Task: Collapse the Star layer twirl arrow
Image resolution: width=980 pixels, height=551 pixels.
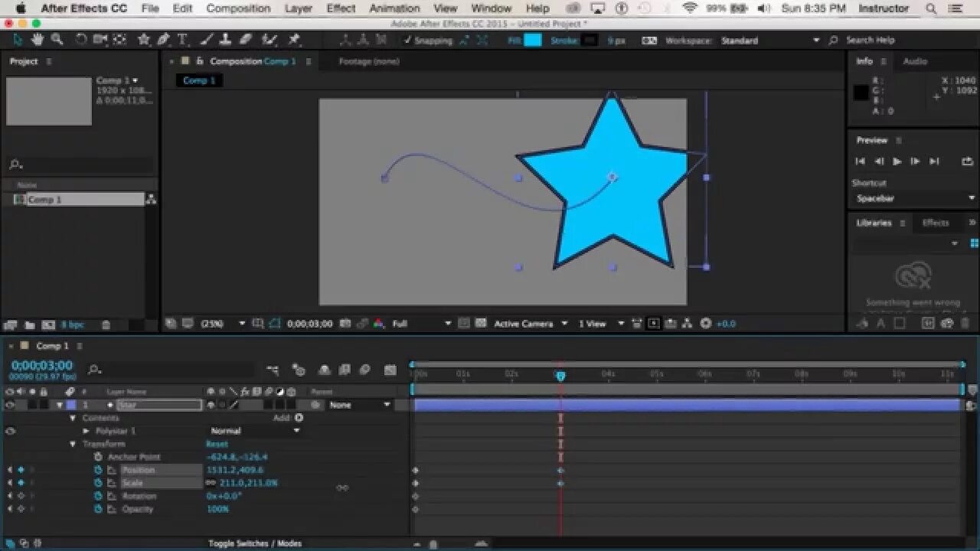Action: point(60,405)
